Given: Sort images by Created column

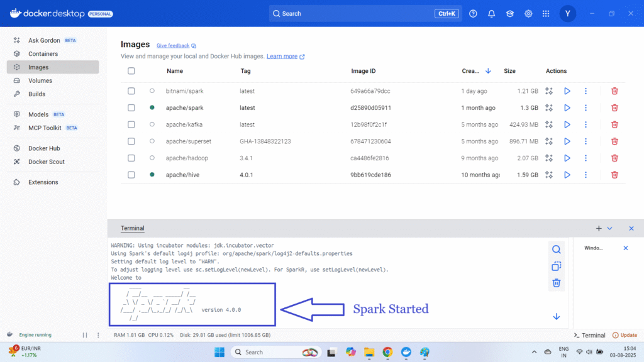Looking at the screenshot, I should [476, 71].
